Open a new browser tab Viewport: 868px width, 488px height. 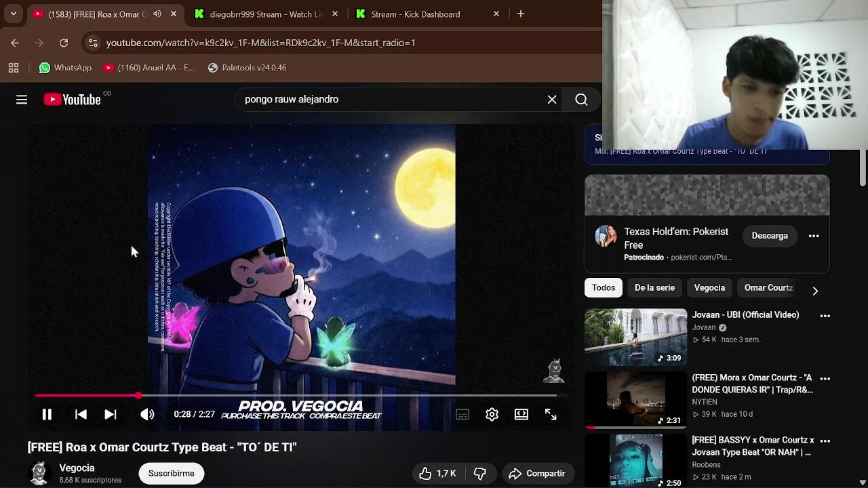click(521, 14)
